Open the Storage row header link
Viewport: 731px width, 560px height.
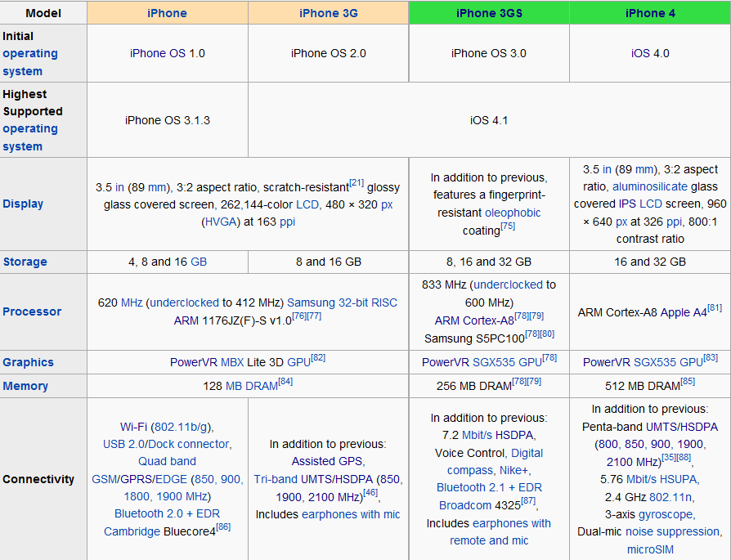pyautogui.click(x=25, y=262)
